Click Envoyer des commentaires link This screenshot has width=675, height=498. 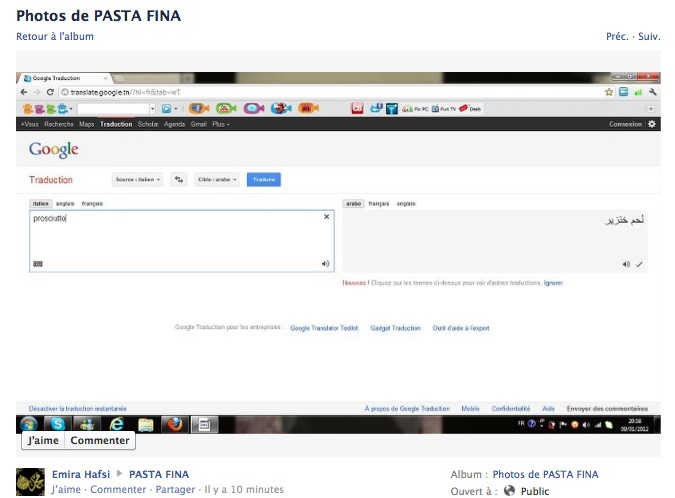[607, 408]
